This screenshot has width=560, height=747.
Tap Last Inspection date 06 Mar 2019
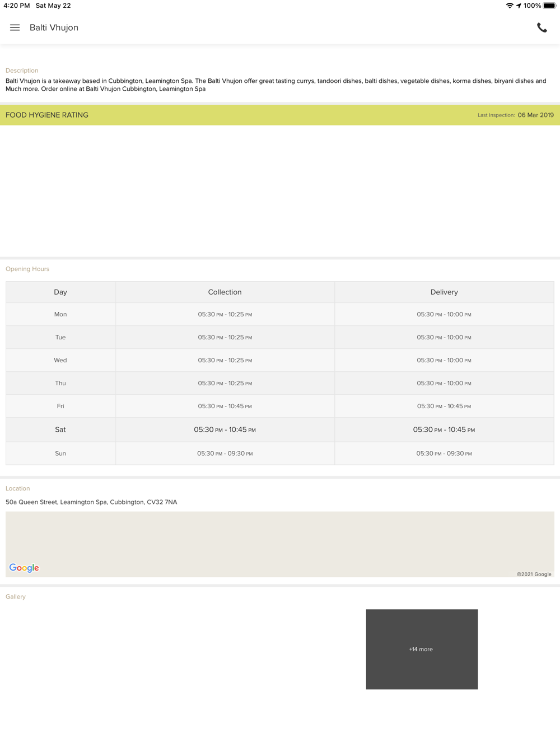coord(535,115)
